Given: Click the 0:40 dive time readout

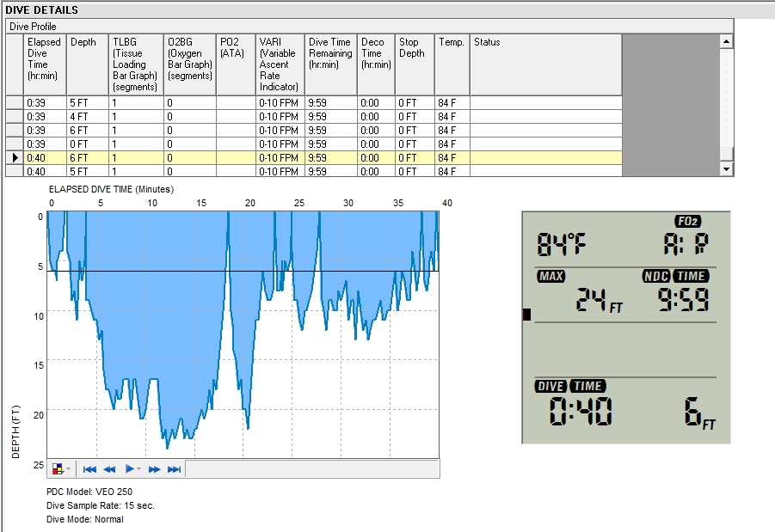Looking at the screenshot, I should pos(581,411).
